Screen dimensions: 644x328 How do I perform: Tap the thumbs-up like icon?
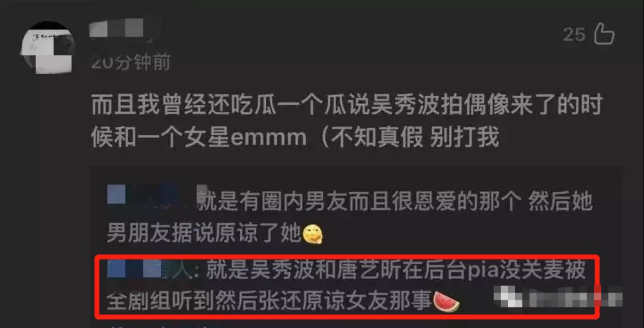[604, 33]
